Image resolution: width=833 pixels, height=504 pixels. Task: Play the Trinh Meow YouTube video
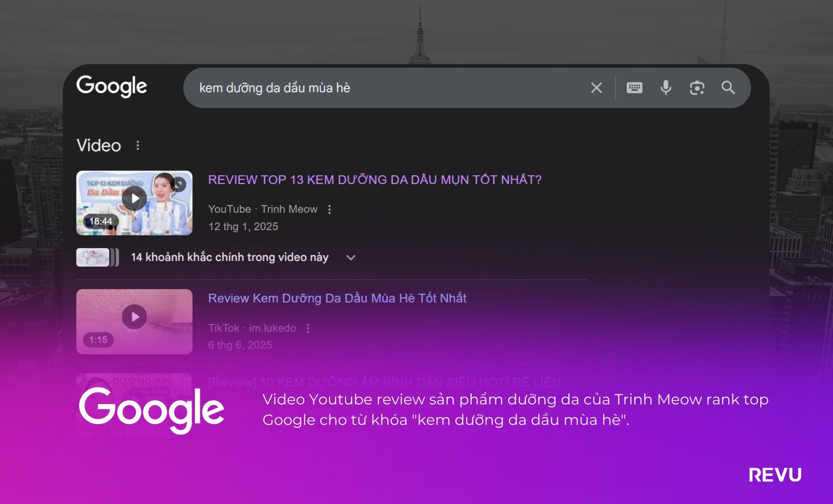click(134, 199)
